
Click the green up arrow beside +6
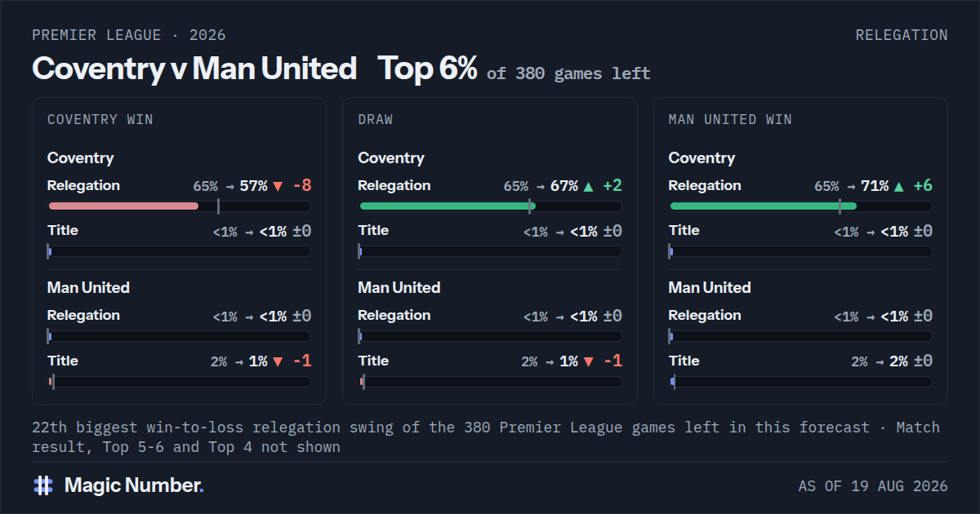click(899, 186)
